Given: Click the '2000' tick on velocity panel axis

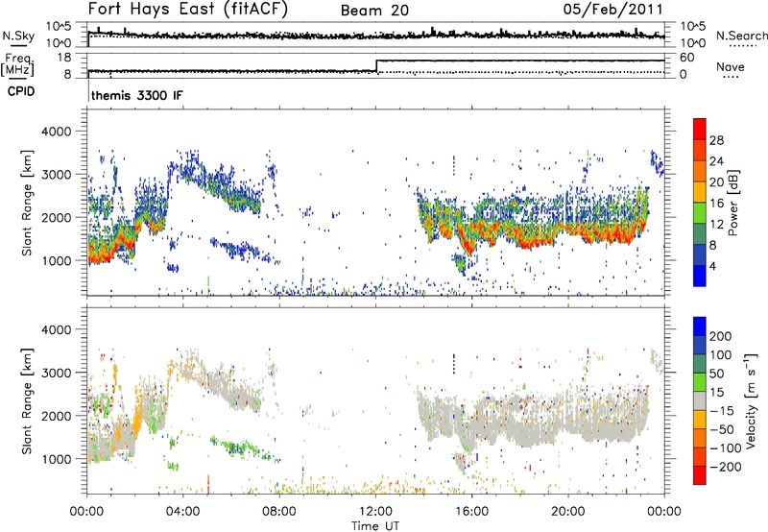Looking at the screenshot, I should tap(57, 416).
